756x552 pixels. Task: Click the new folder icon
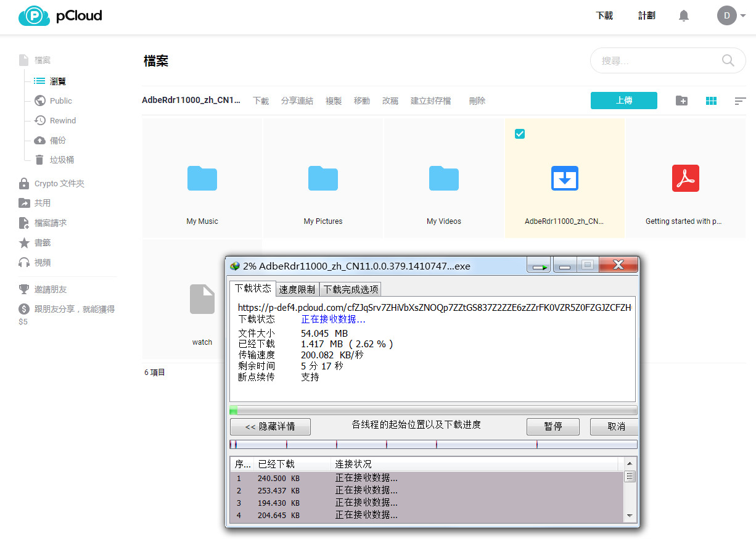click(x=681, y=101)
